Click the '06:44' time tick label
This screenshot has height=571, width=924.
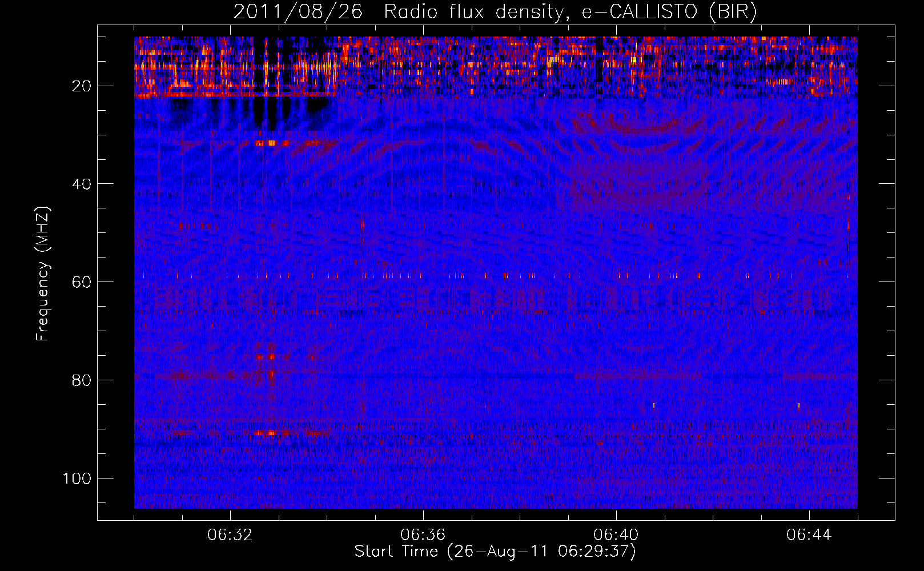tap(809, 535)
